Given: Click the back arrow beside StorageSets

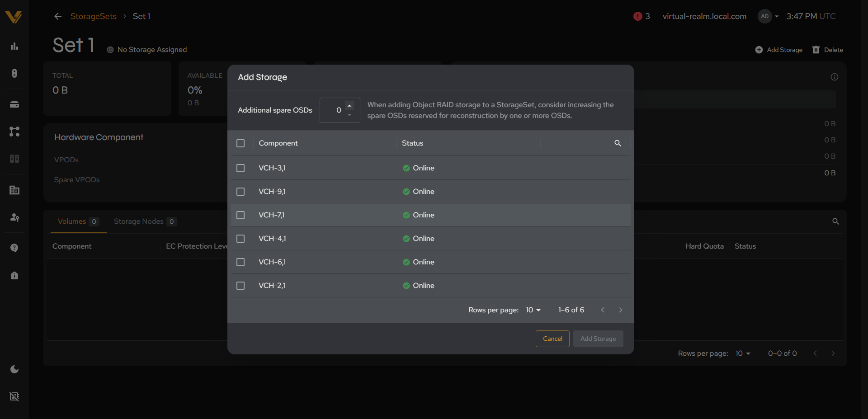Looking at the screenshot, I should [58, 16].
